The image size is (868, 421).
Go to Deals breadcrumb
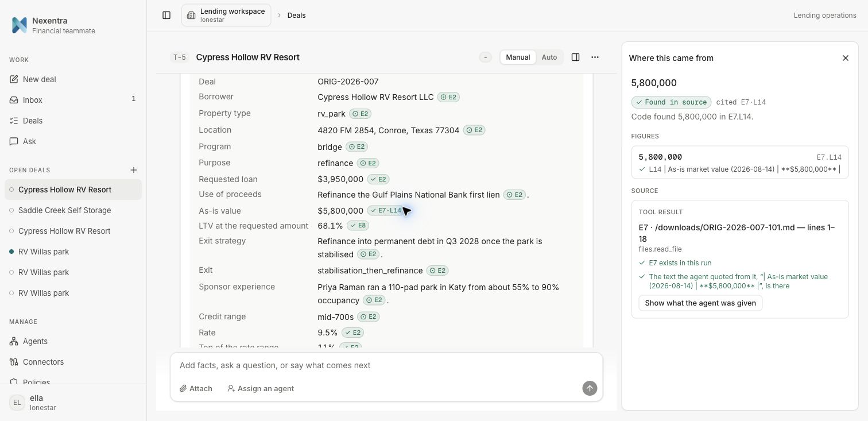296,16
